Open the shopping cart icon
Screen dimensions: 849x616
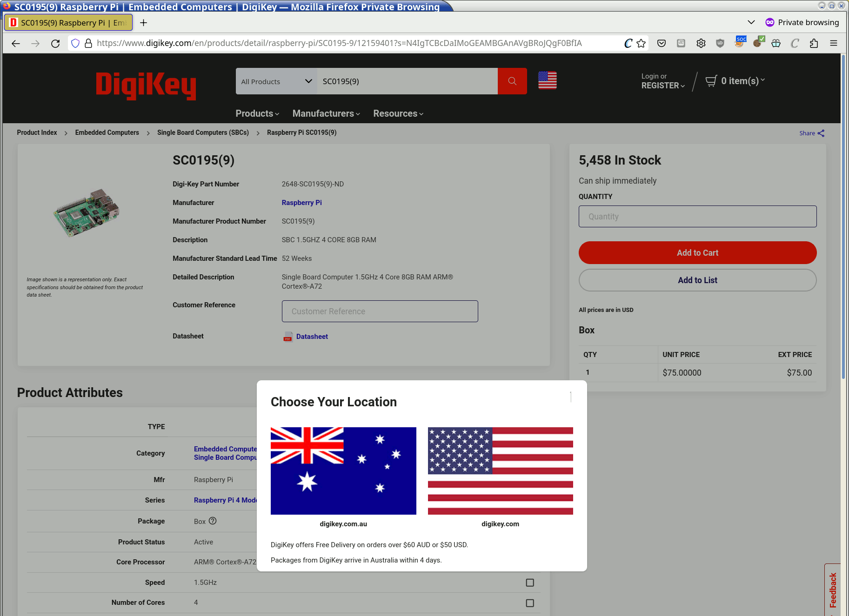(711, 81)
